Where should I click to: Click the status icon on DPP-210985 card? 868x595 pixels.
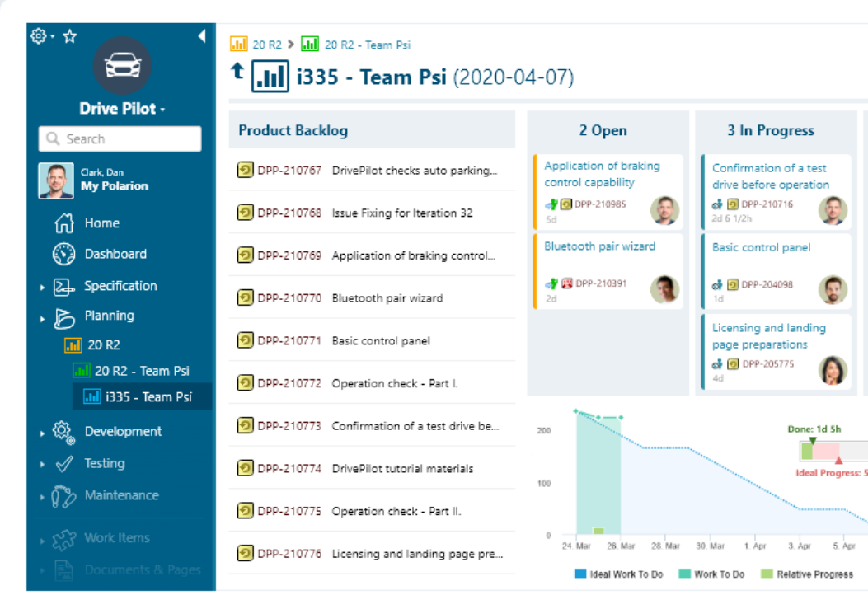tap(551, 204)
